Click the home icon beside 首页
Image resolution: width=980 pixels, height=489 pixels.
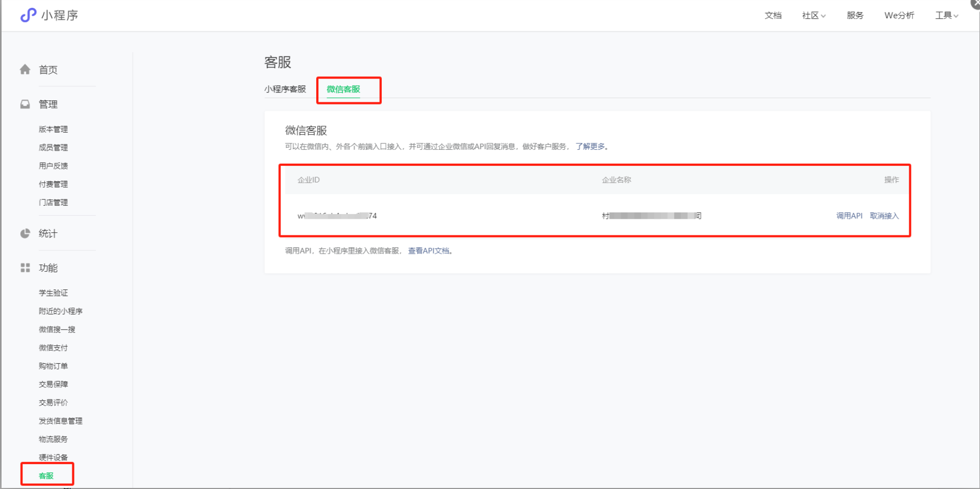coord(25,70)
